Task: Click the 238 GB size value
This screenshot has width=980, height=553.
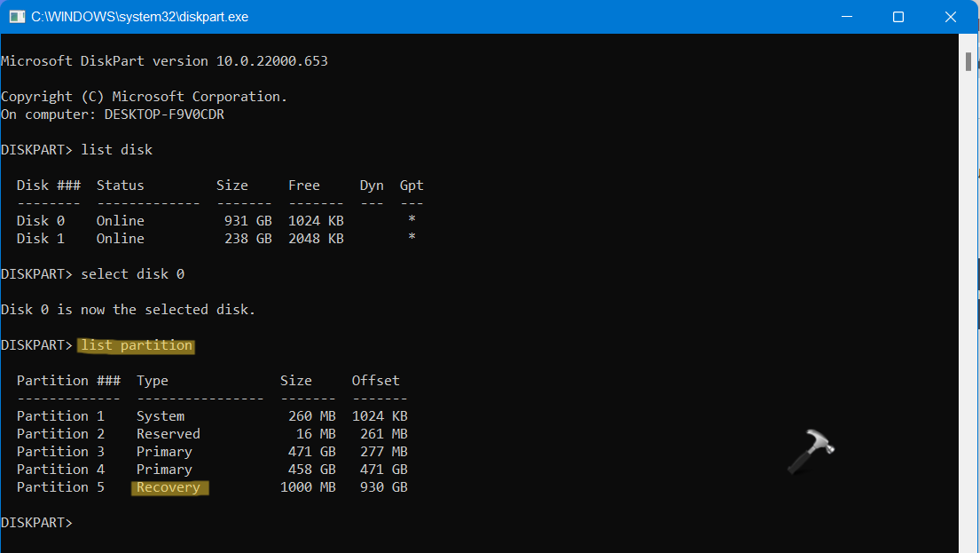Action: (x=248, y=239)
